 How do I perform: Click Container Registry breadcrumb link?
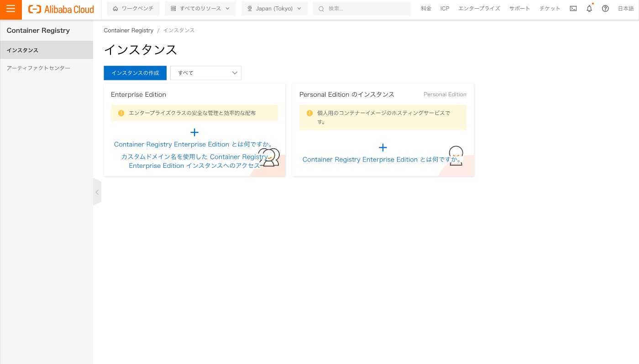click(129, 30)
